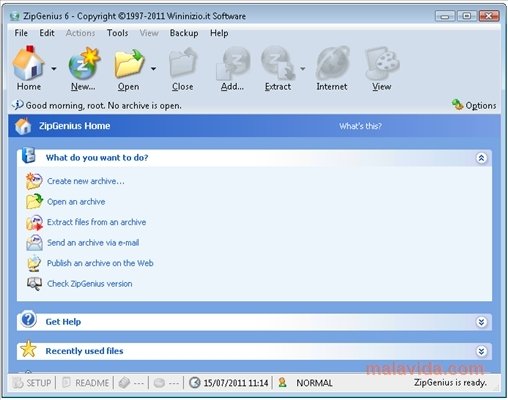This screenshot has width=508, height=400.
Task: Click the envelope icon for Send via e-mail
Action: point(34,243)
